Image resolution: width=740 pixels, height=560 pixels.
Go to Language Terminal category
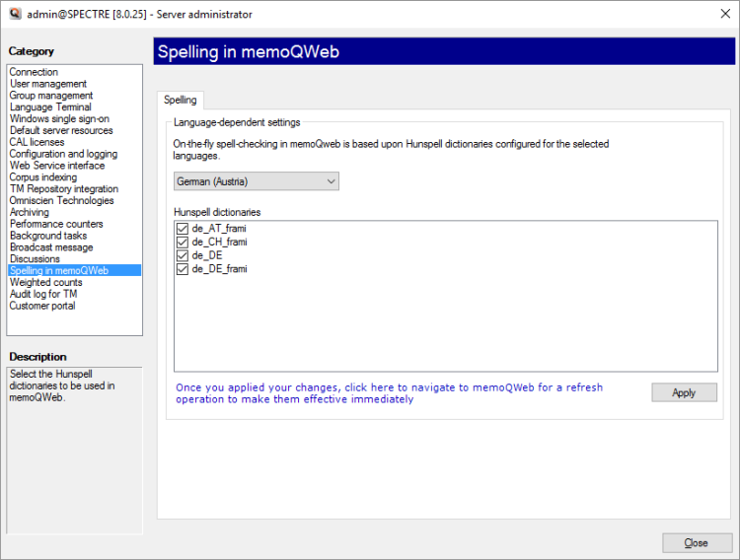pyautogui.click(x=50, y=107)
